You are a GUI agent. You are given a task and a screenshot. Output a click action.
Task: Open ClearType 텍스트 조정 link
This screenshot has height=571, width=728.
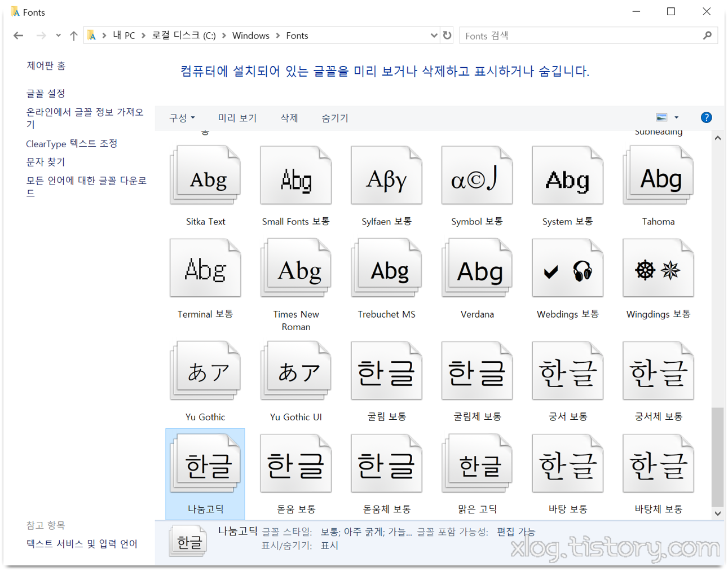coord(72,143)
